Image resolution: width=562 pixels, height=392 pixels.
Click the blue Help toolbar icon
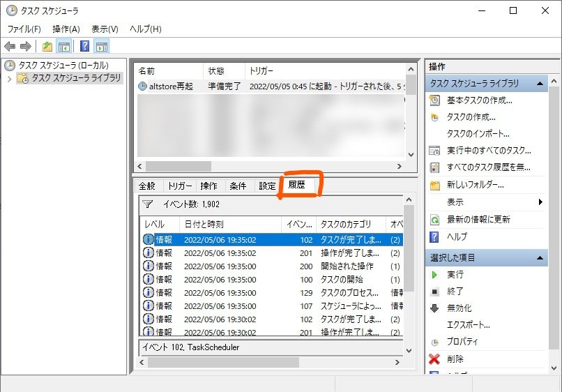click(84, 46)
